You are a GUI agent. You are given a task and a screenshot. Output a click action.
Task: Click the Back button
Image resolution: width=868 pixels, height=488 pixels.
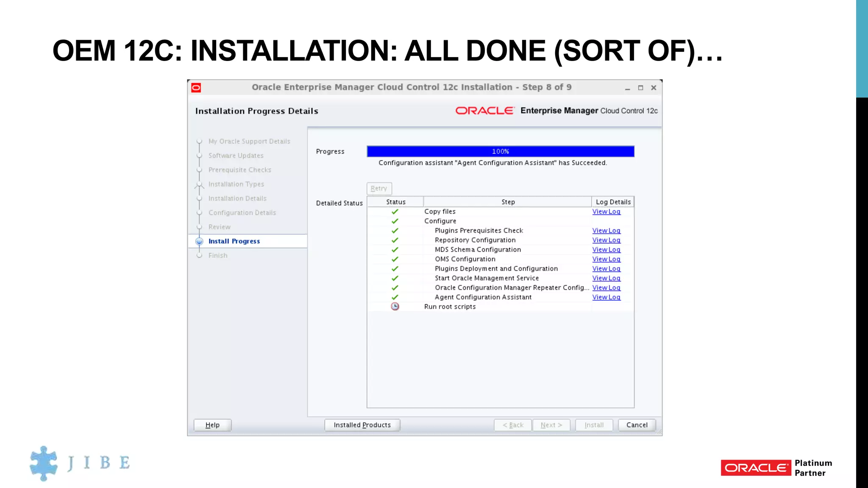512,425
